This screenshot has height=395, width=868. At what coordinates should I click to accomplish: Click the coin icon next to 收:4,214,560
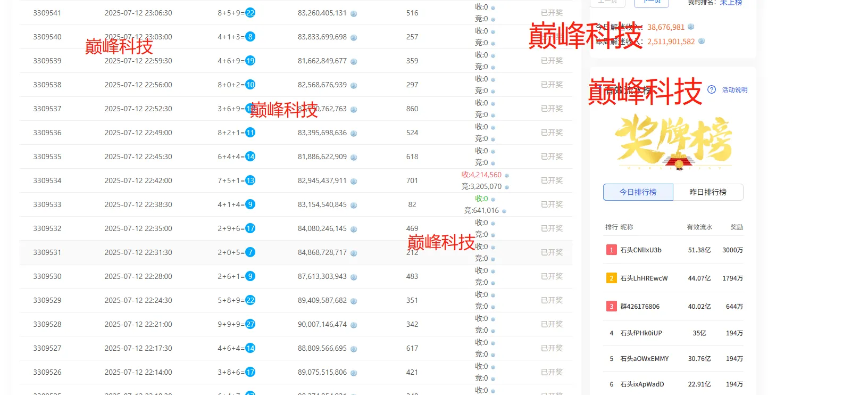[x=507, y=175]
